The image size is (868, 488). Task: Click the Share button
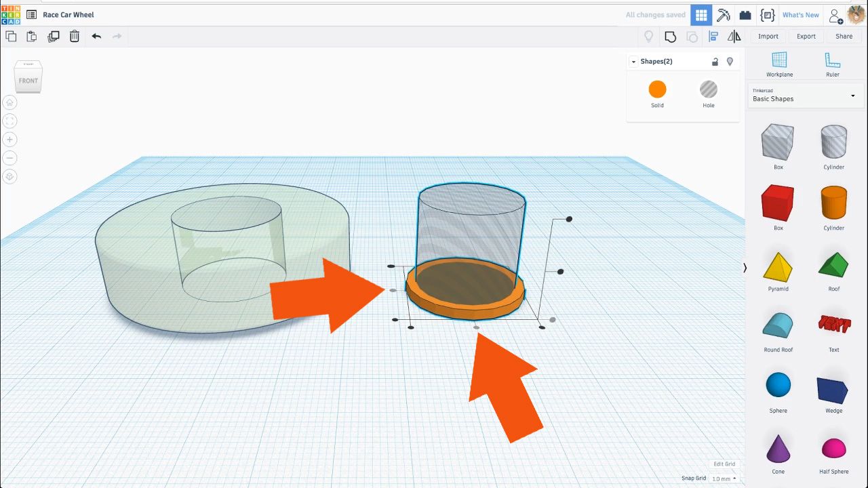click(x=844, y=37)
